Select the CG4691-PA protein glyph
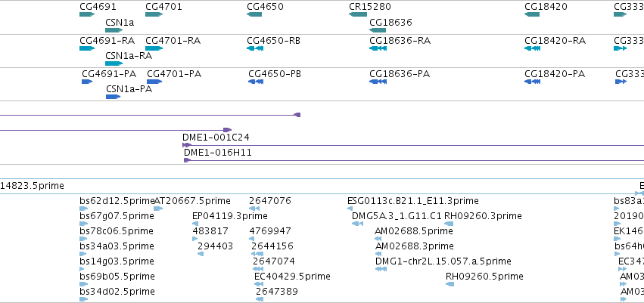The height and width of the screenshot is (303, 644). coord(87,82)
